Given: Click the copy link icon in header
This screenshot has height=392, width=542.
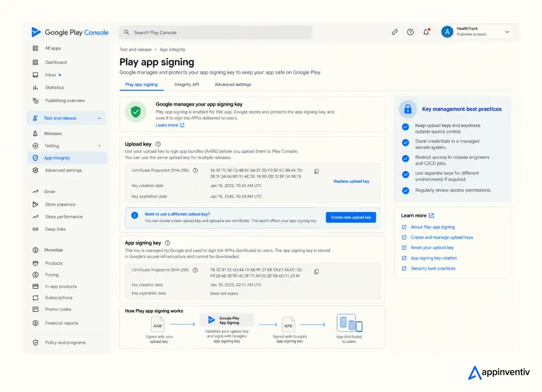Looking at the screenshot, I should (x=395, y=32).
